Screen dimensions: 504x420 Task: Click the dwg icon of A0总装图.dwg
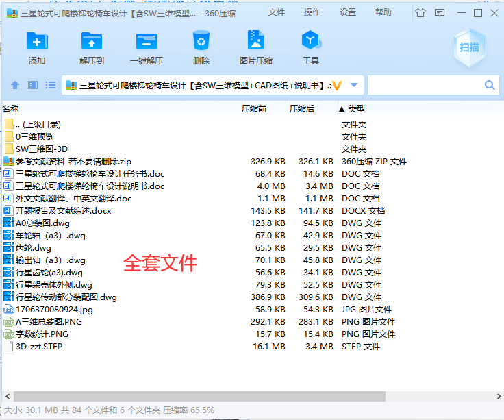click(8, 223)
